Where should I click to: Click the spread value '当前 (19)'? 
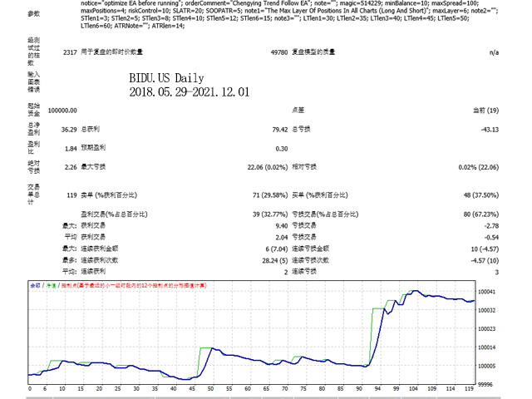click(485, 111)
